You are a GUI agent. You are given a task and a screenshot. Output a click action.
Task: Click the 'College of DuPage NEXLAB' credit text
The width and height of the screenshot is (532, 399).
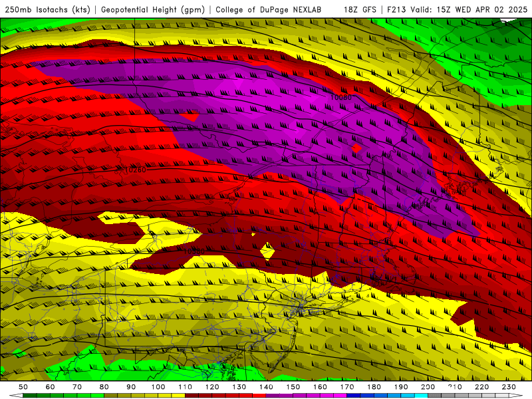click(268, 9)
